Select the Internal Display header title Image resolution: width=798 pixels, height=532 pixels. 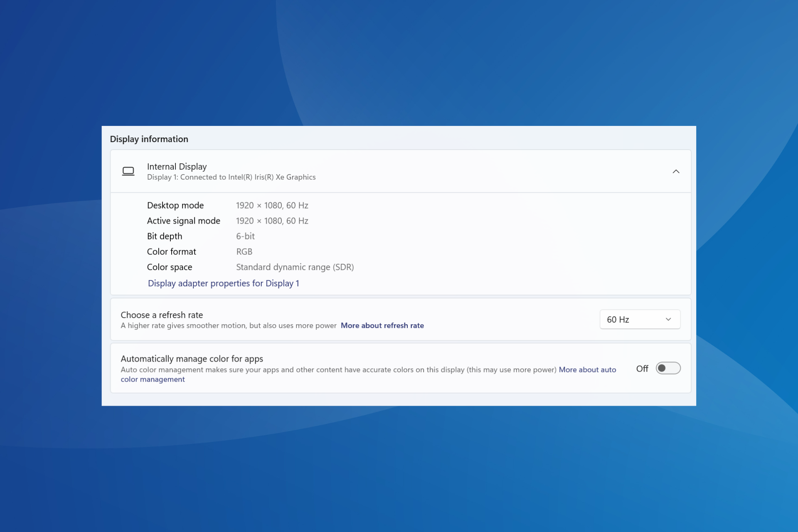pos(177,166)
